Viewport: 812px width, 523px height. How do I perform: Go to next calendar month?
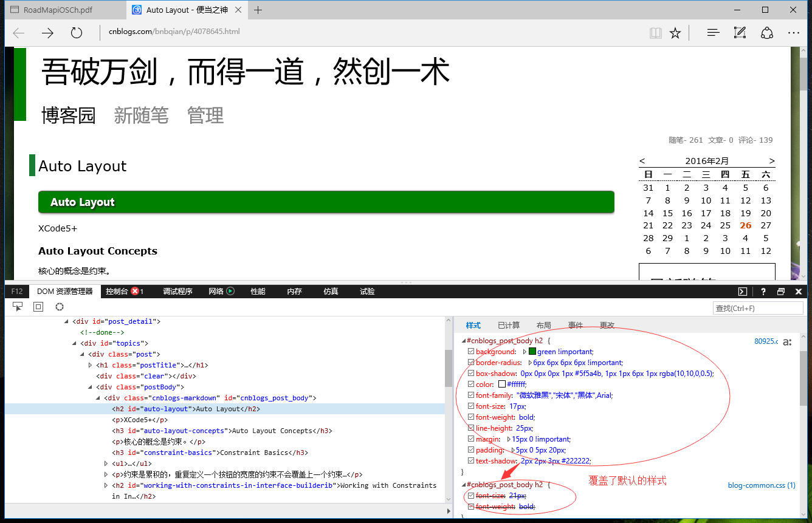point(772,161)
